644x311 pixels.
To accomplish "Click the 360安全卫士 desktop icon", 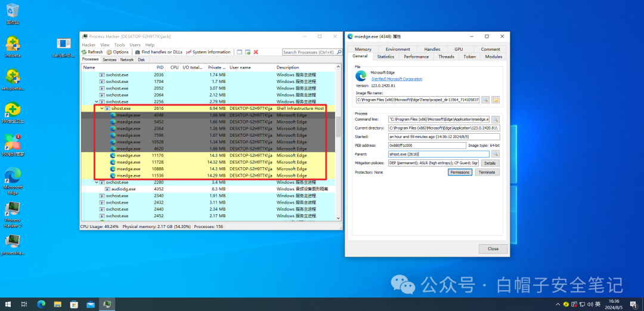I will pyautogui.click(x=13, y=113).
